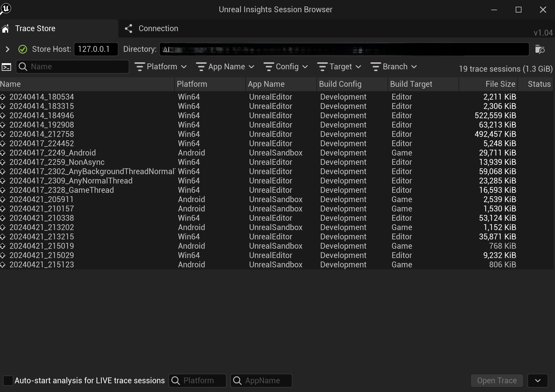Select trace session 20240417_224452
This screenshot has width=555, height=392.
tap(276, 143)
